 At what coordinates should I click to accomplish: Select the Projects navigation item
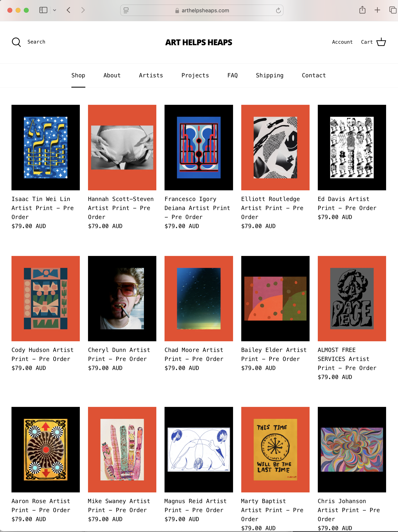click(195, 75)
